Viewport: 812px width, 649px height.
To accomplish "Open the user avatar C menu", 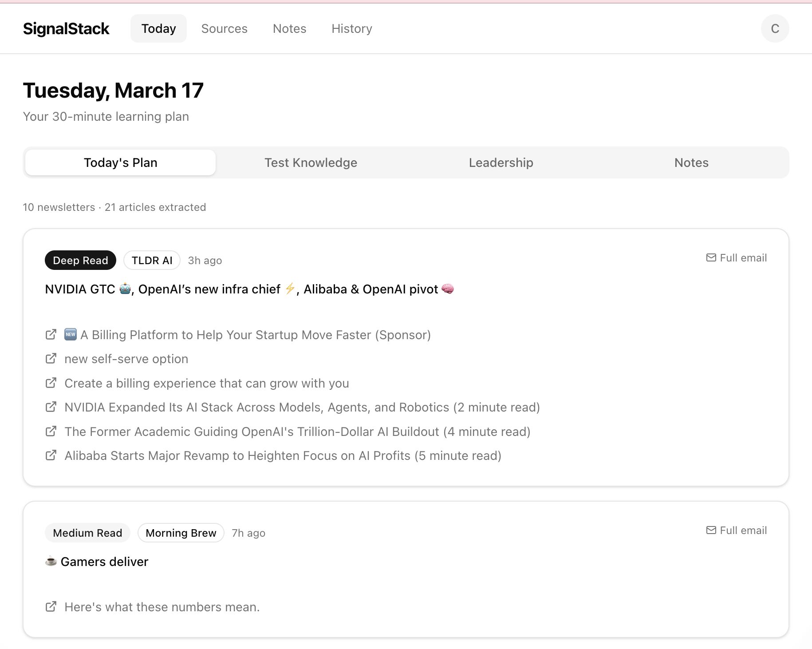I will click(775, 28).
